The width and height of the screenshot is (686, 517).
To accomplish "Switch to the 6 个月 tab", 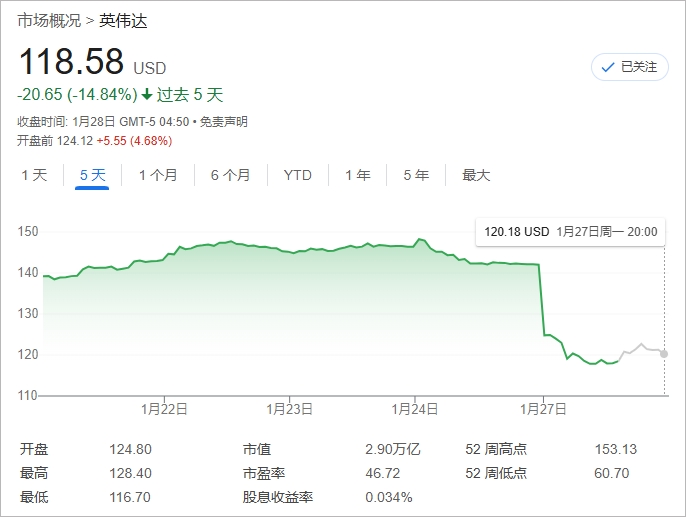I will tap(230, 175).
